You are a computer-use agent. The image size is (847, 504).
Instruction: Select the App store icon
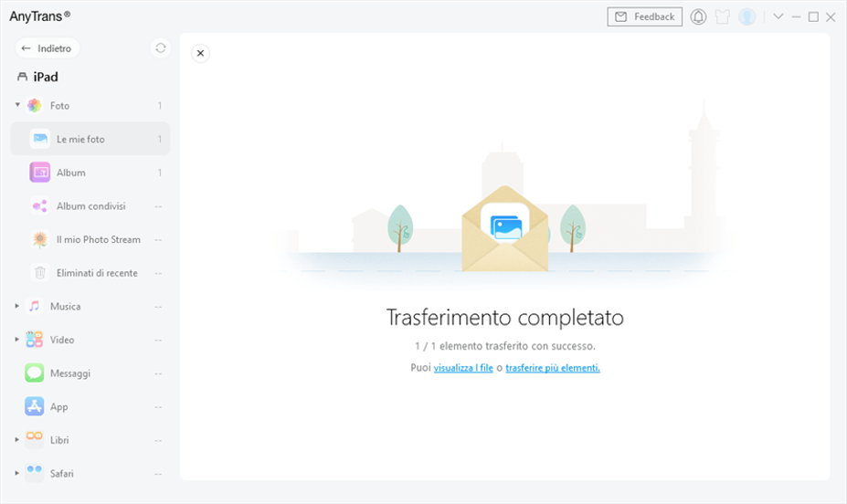[x=35, y=406]
